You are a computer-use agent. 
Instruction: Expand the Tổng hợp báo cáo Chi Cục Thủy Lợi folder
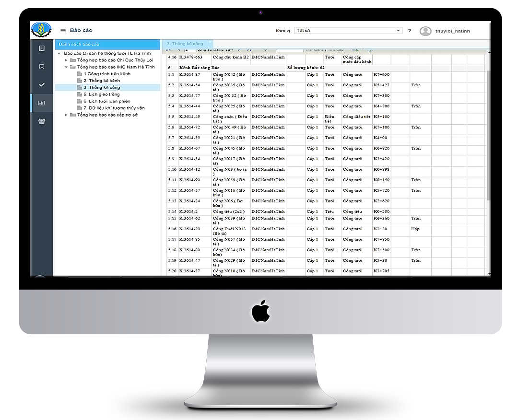[x=67, y=60]
